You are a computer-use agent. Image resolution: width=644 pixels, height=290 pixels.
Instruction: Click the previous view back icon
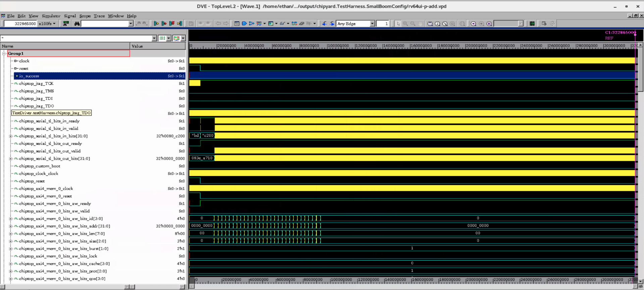click(474, 24)
